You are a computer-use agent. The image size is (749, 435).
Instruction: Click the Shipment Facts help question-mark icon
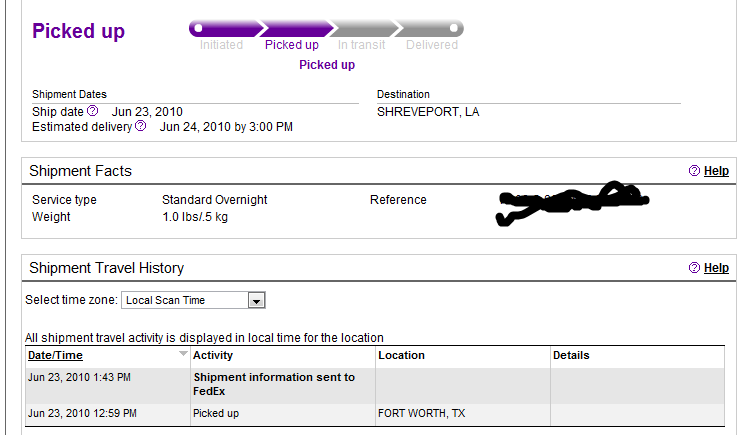694,170
